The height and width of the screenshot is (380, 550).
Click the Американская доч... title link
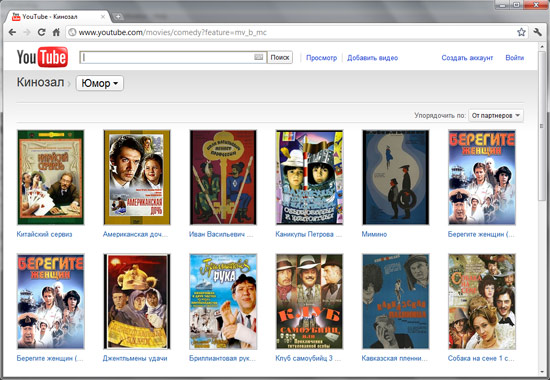tap(135, 234)
